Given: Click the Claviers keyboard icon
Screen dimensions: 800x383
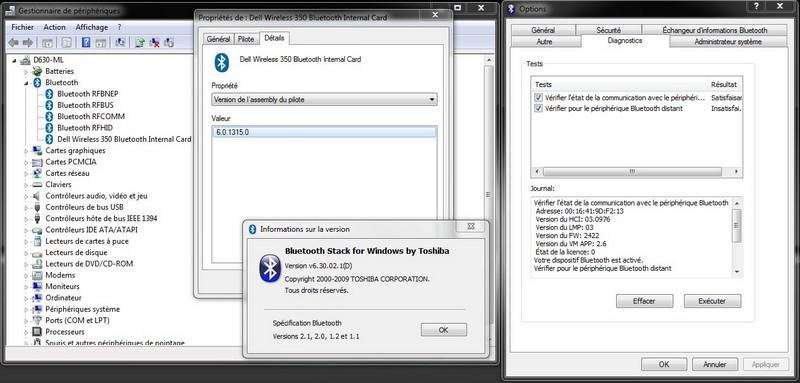Looking at the screenshot, I should pos(37,185).
